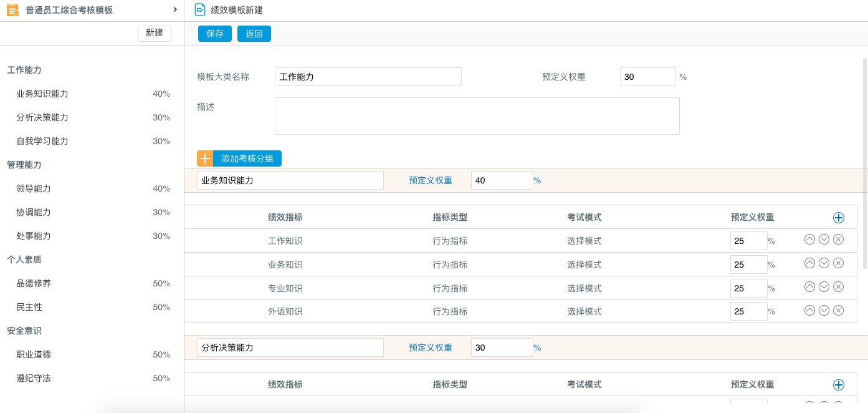This screenshot has width=868, height=413.
Task: Move the 专业知识 indicator row down
Action: [824, 287]
